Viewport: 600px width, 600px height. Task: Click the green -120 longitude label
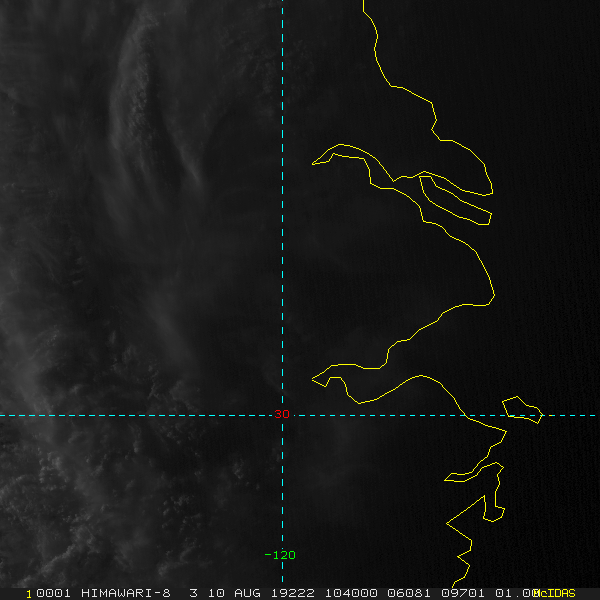point(280,555)
